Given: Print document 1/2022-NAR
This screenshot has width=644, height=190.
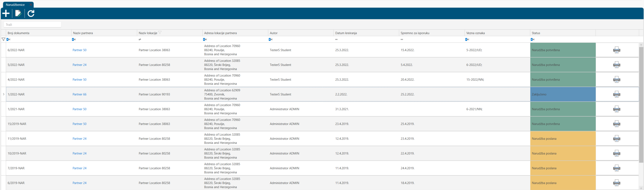Looking at the screenshot, I should (616, 94).
